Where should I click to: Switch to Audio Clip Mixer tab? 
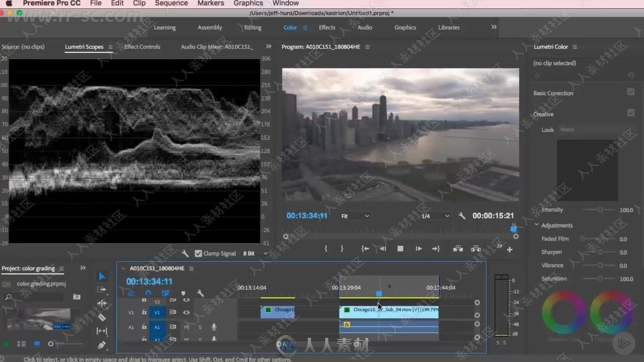217,47
